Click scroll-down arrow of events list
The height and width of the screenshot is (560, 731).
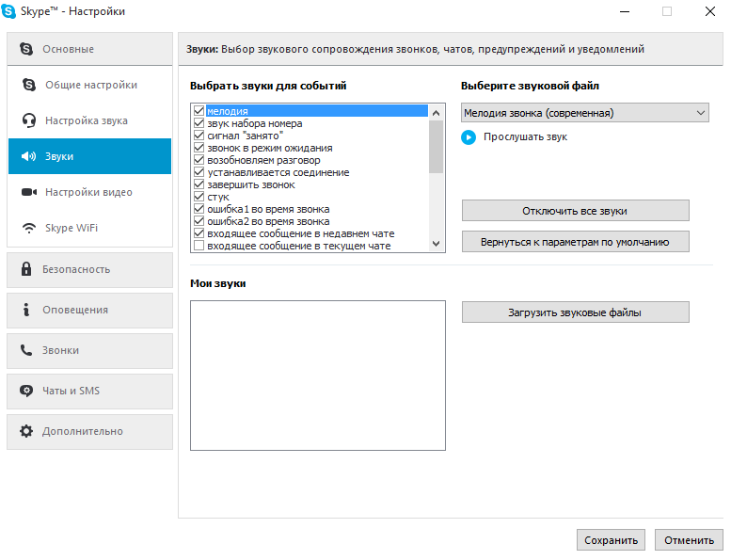pyautogui.click(x=436, y=244)
